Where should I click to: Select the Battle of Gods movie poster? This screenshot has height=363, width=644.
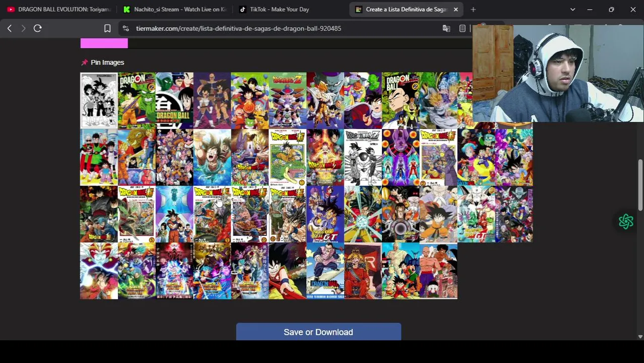[250, 157]
